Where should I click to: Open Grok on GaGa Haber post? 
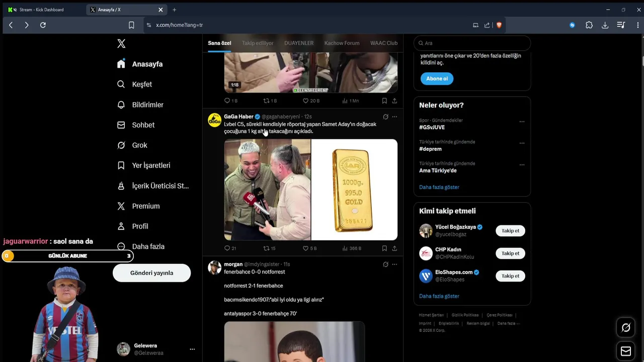pyautogui.click(x=385, y=117)
